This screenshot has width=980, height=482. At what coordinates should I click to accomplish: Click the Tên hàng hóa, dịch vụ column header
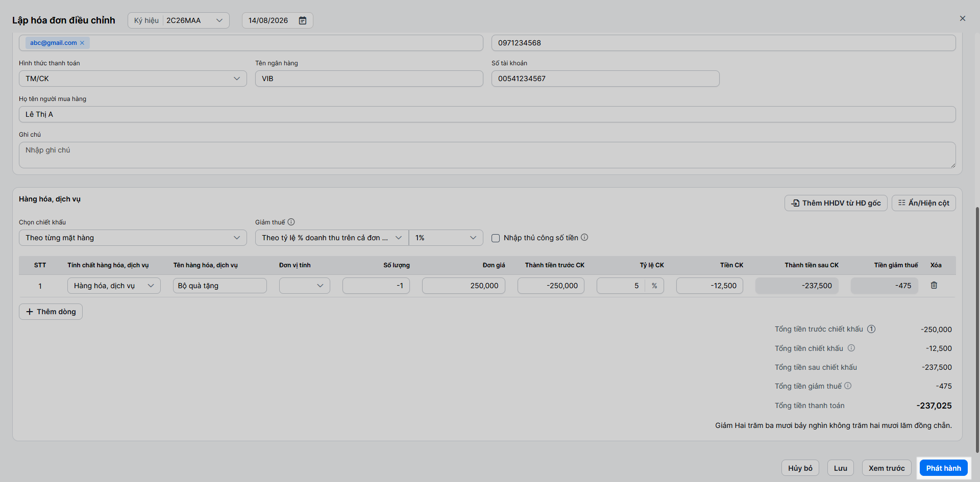(206, 265)
